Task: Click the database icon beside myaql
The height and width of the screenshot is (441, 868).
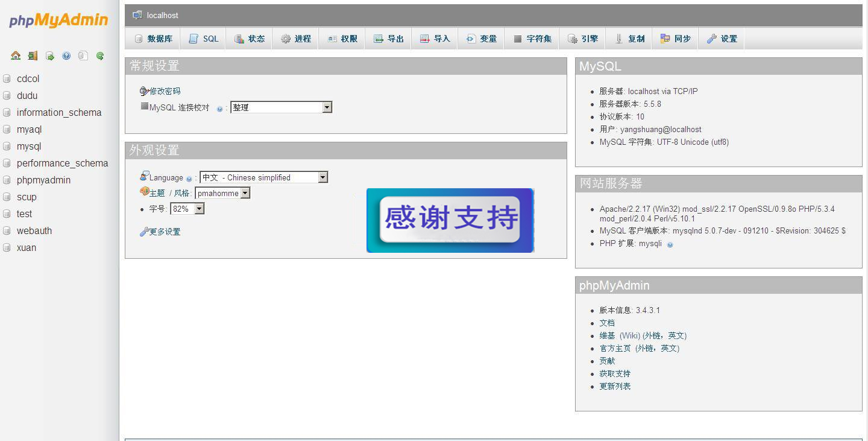Action: pos(7,129)
